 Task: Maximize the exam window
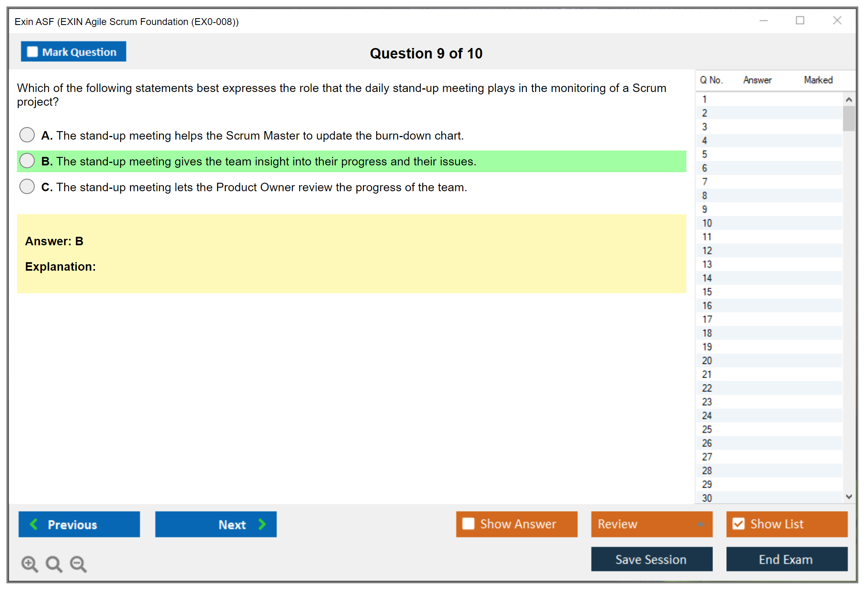pyautogui.click(x=800, y=21)
